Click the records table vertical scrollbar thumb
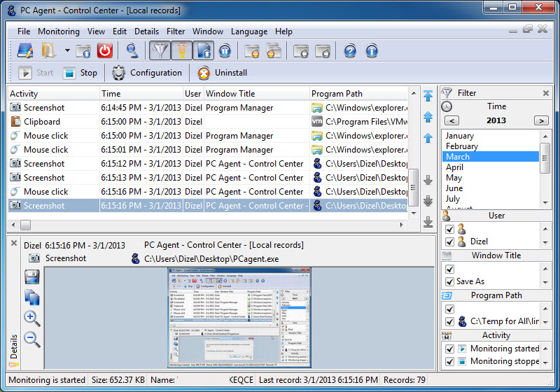 (x=414, y=188)
